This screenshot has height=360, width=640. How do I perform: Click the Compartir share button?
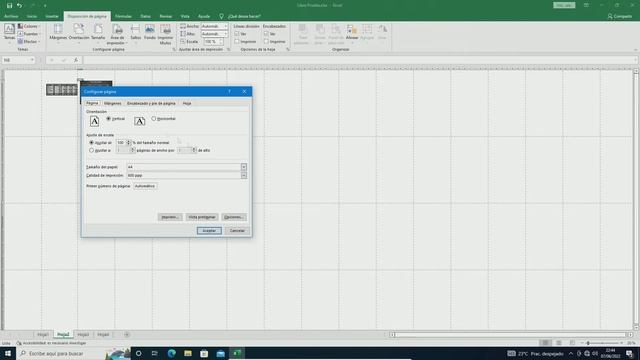point(620,16)
